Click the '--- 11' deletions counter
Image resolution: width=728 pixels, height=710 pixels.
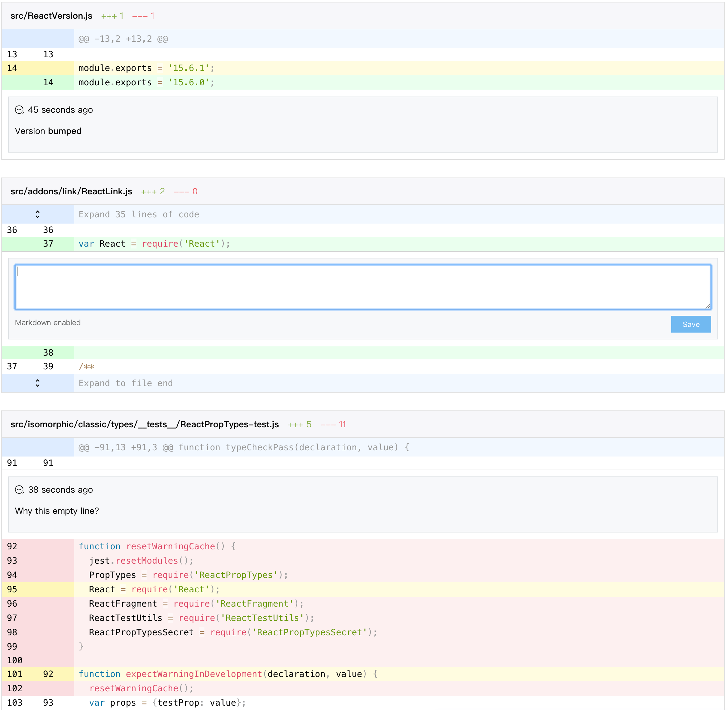[x=333, y=424]
